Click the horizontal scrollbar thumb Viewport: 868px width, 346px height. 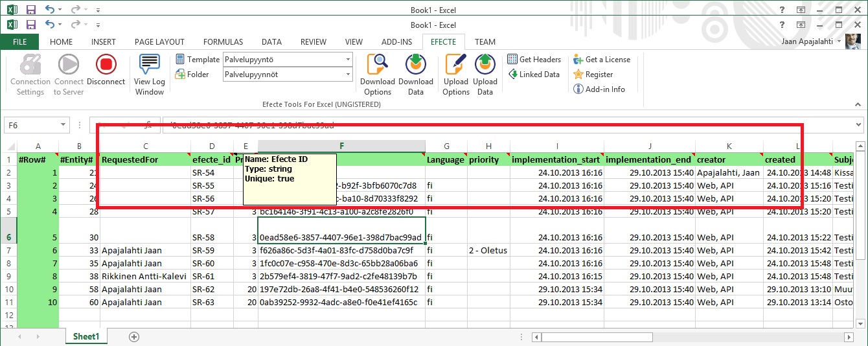pos(597,337)
